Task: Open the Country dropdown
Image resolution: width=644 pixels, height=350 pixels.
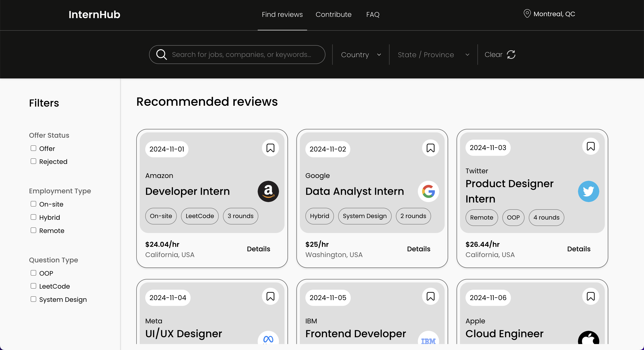Action: [361, 55]
